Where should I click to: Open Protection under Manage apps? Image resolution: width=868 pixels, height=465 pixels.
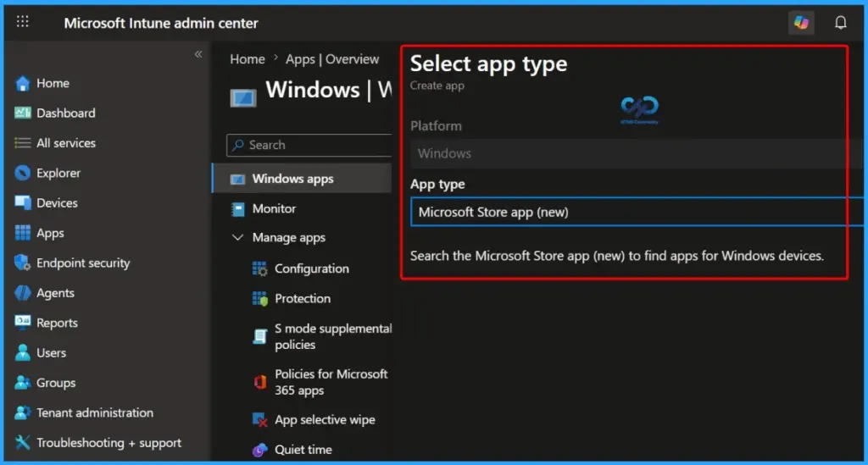(303, 299)
